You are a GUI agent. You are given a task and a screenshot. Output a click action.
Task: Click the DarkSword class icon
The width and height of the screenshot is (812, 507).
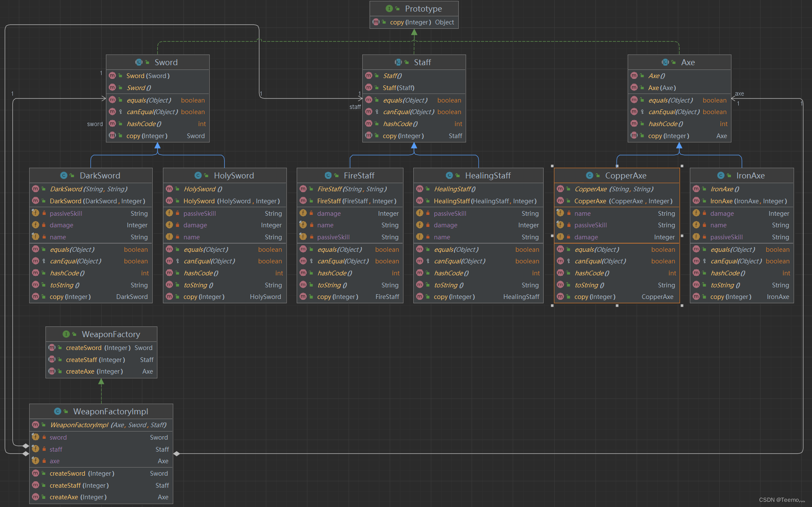point(64,175)
